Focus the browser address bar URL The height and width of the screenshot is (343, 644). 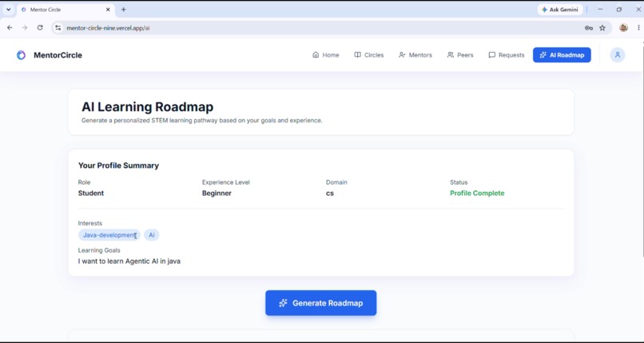coord(108,28)
